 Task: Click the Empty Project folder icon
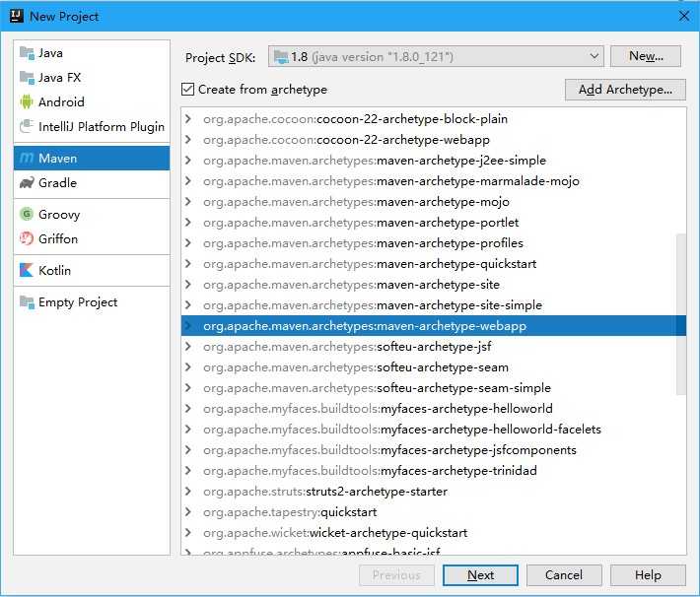[x=27, y=302]
